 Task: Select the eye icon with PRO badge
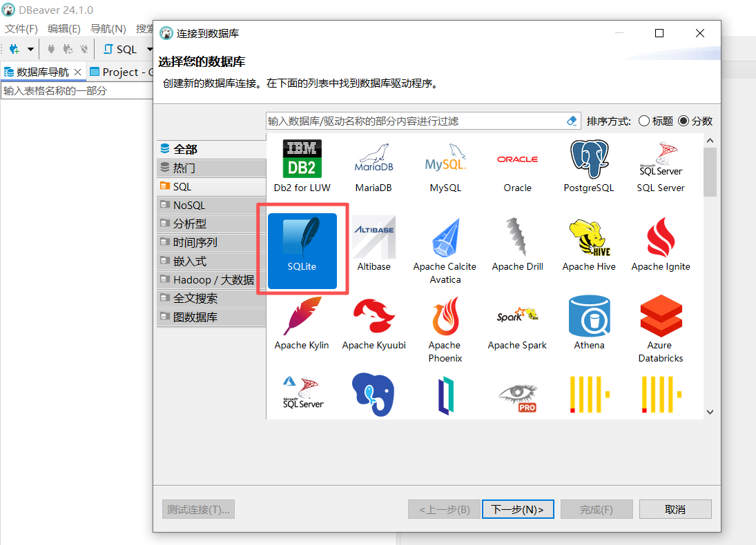(518, 398)
